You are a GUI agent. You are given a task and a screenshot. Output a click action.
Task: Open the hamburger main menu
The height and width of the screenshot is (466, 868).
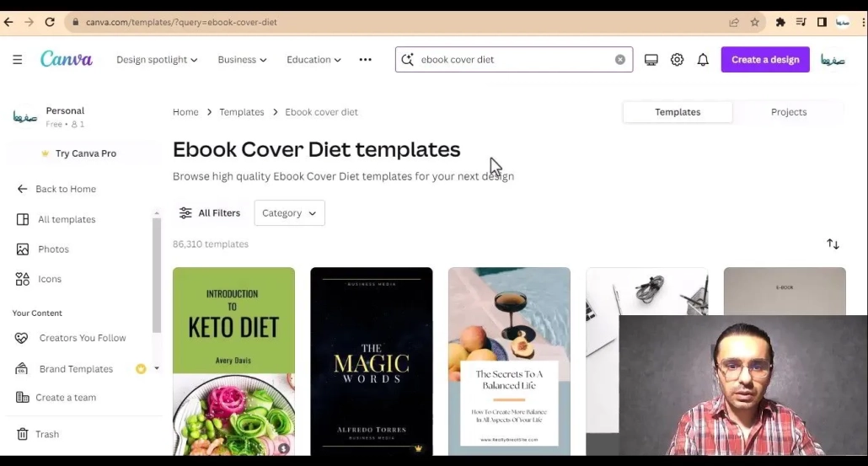pyautogui.click(x=18, y=60)
